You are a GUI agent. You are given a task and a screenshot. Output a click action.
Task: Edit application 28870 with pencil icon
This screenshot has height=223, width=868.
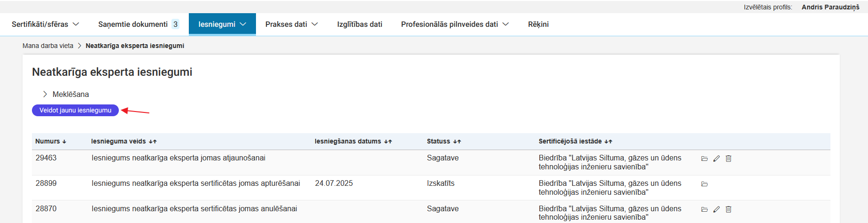tap(716, 209)
